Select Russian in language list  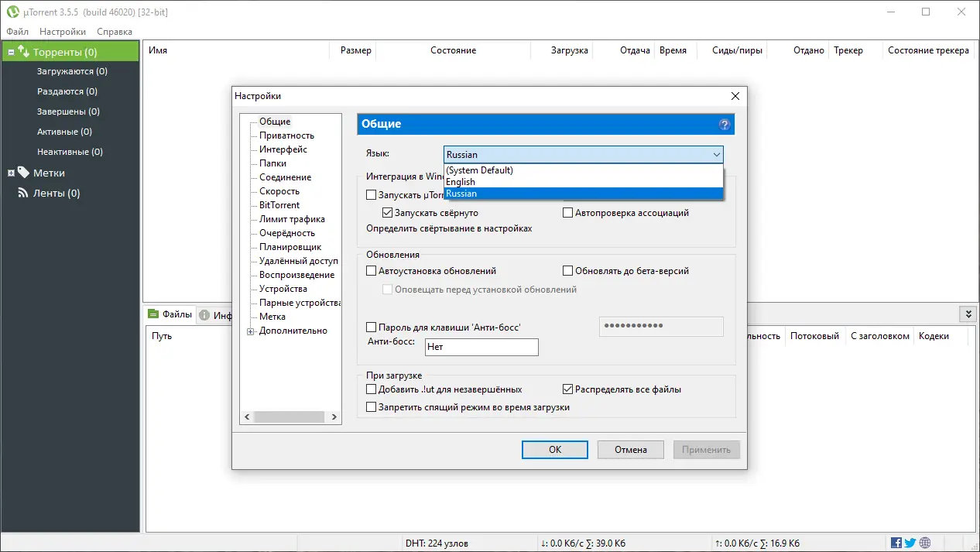(x=584, y=194)
